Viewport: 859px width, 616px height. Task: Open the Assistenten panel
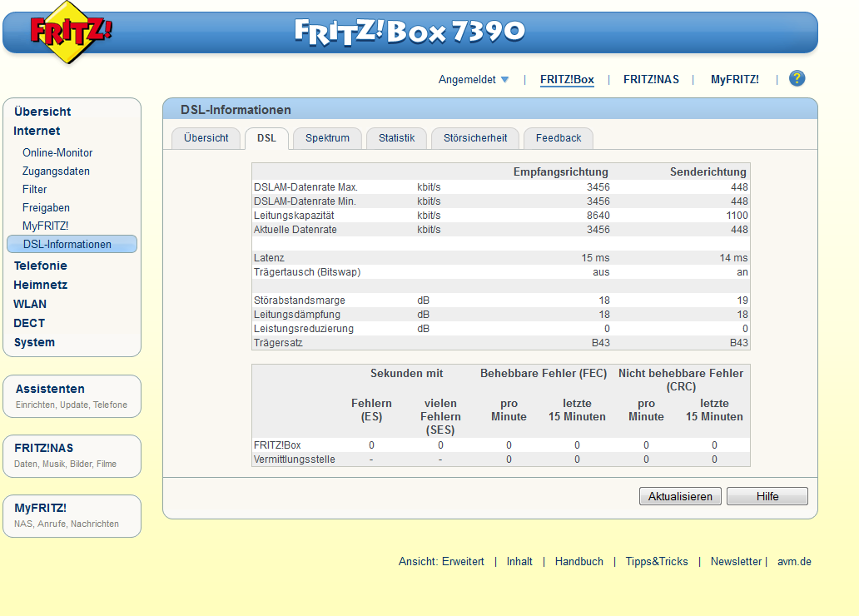(72, 396)
